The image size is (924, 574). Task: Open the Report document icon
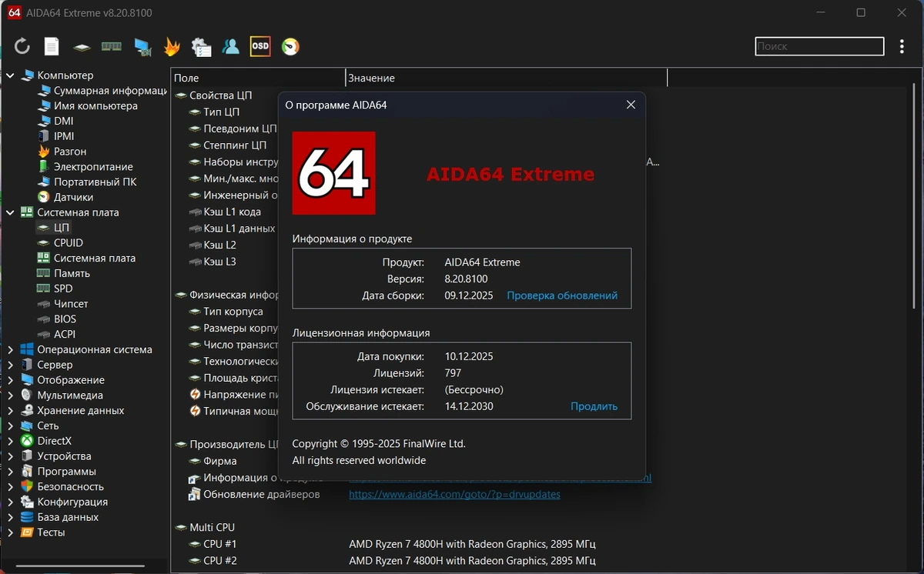(52, 46)
